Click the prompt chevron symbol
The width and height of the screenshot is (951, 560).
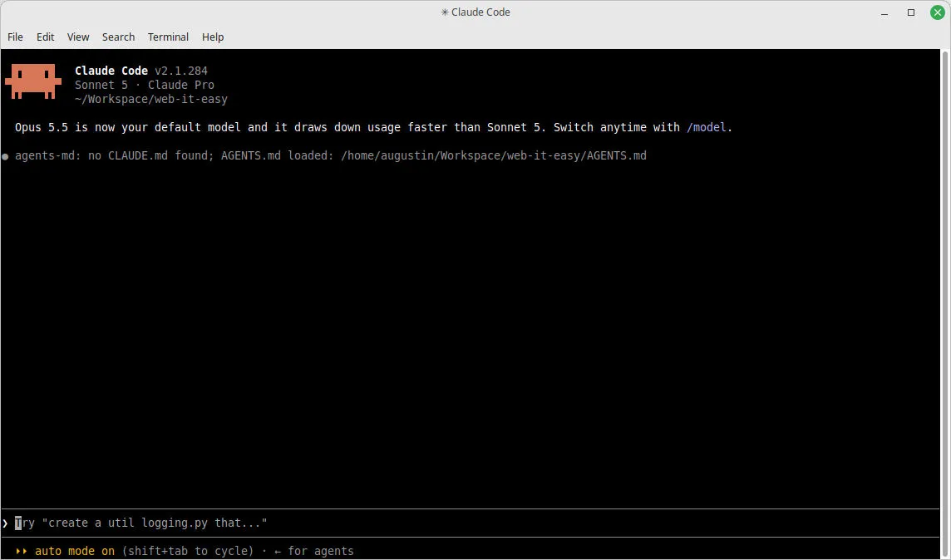(x=6, y=523)
